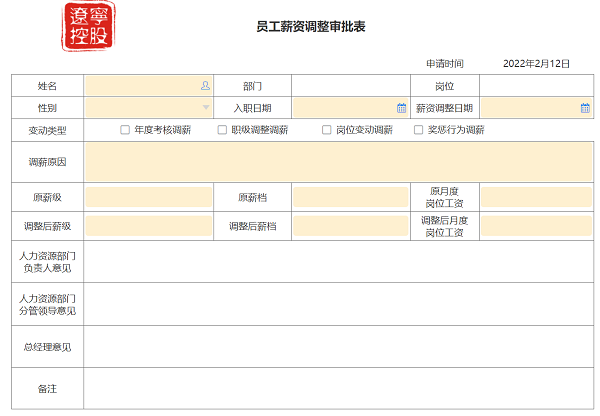This screenshot has height=416, width=600.
Task: Click the 薪资调整日期 date field
Action: [x=536, y=108]
